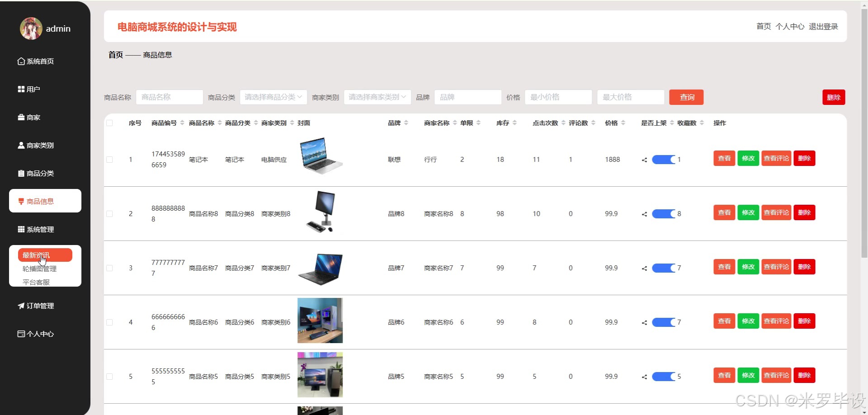Toggle the 是否上架 switch on row 1

tap(662, 159)
